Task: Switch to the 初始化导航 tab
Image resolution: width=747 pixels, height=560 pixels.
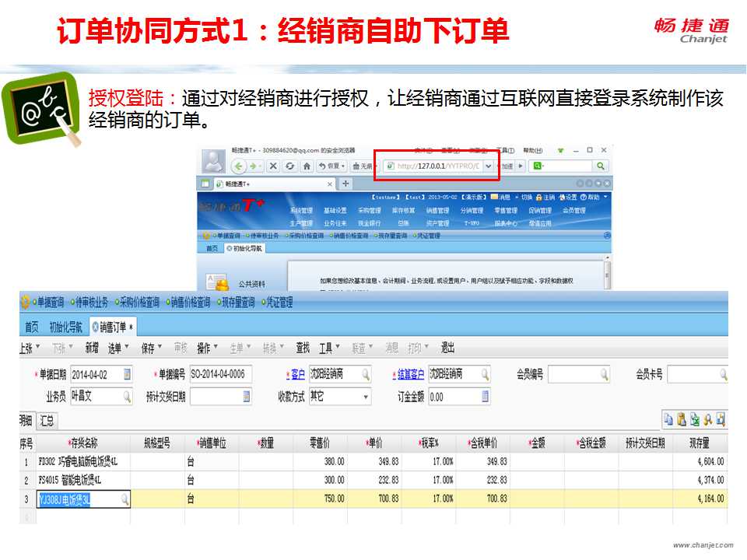Action: [x=65, y=327]
